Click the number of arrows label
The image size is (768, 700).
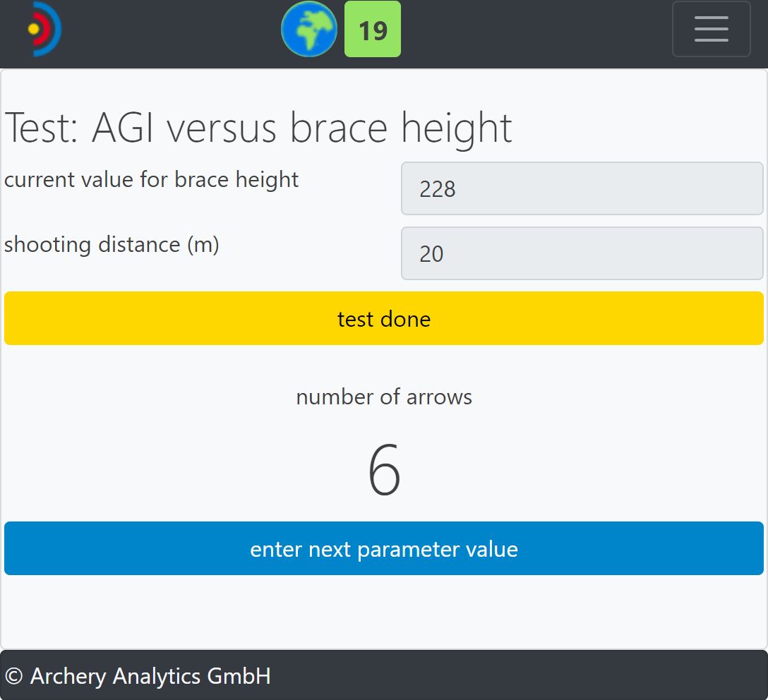click(x=384, y=397)
